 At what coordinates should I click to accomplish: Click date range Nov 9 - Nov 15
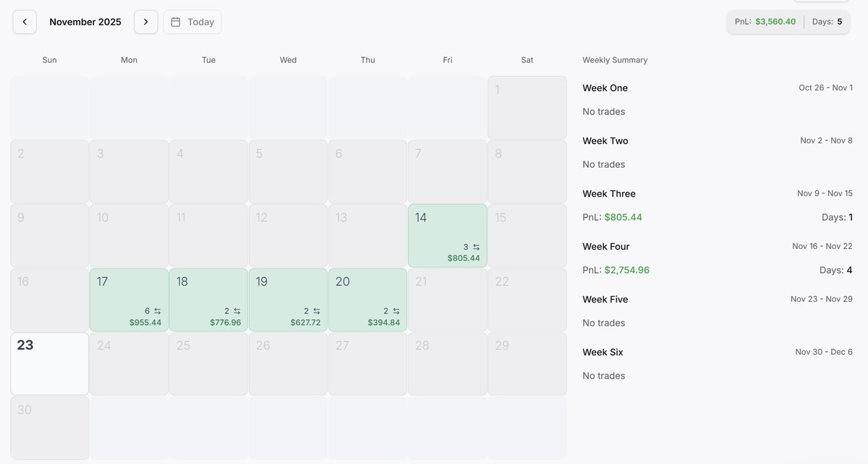click(825, 193)
